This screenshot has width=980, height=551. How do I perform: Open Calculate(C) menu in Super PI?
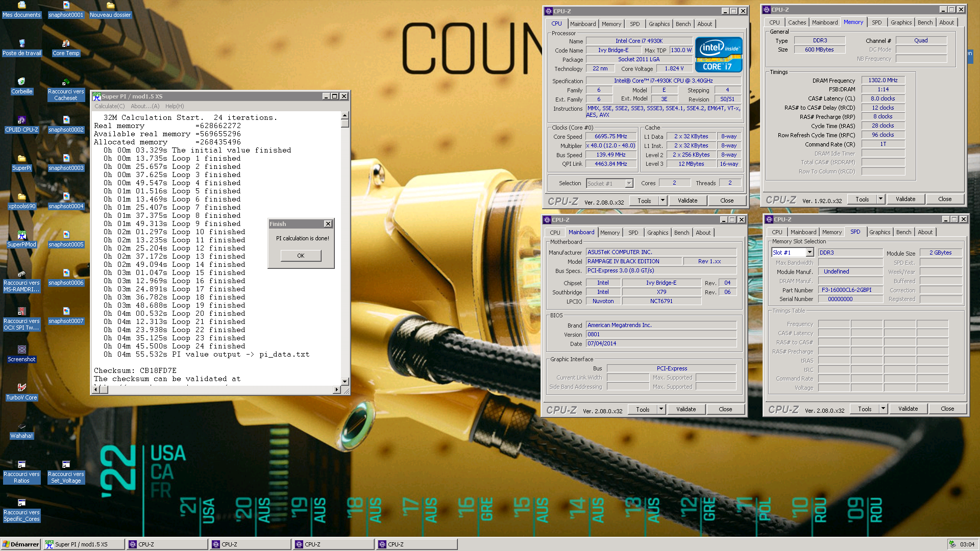109,106
